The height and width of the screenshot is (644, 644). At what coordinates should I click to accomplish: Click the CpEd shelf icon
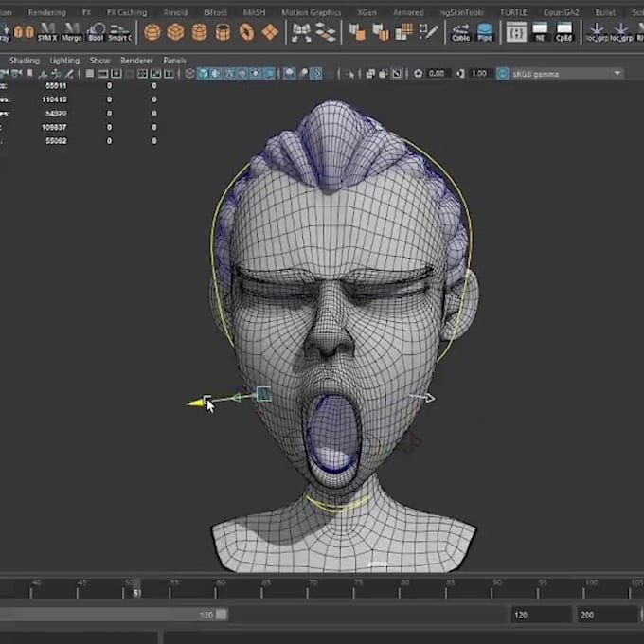coord(565,32)
